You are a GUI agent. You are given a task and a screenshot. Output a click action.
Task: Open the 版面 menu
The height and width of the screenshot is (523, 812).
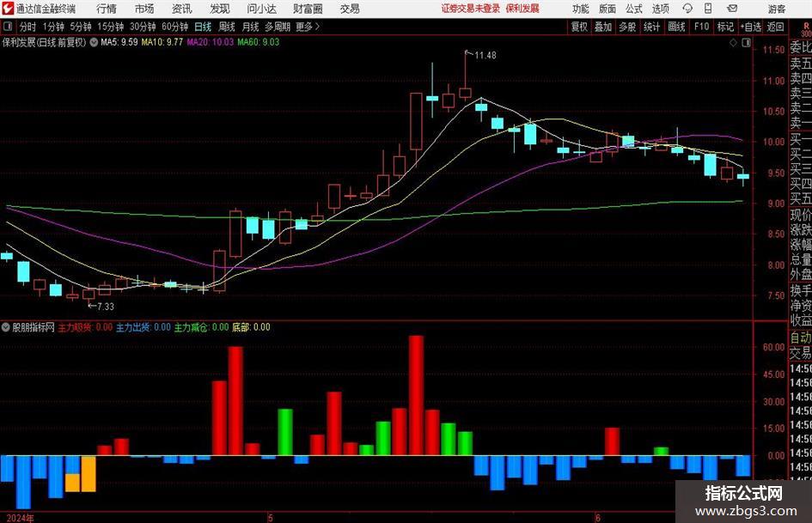point(607,9)
